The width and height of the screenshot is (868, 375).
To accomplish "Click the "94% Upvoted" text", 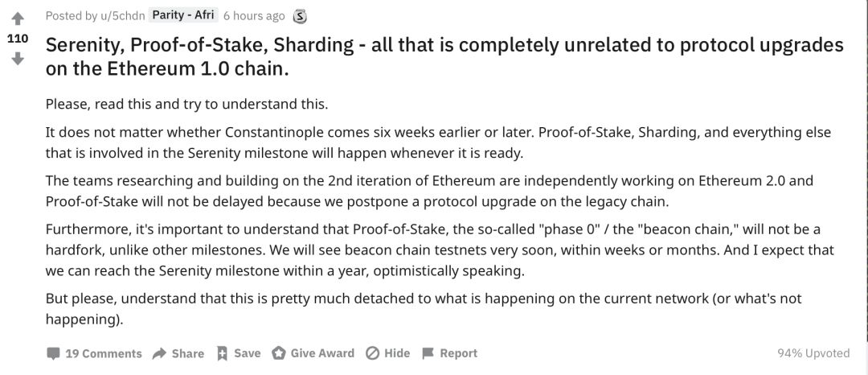I will click(x=813, y=353).
